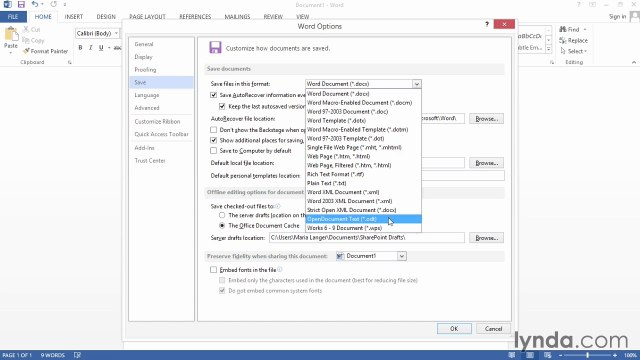The image size is (640, 360).
Task: Enable Embed fonts in the file
Action: [x=213, y=270]
